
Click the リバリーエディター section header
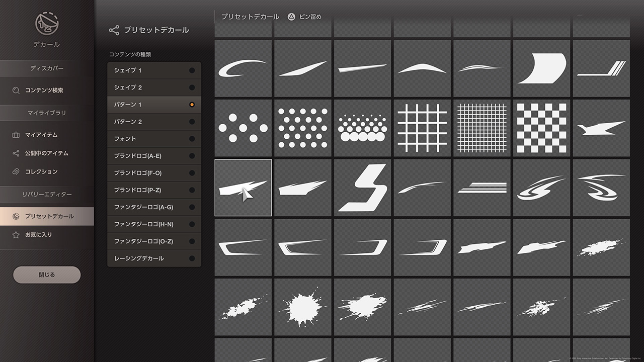click(x=47, y=195)
